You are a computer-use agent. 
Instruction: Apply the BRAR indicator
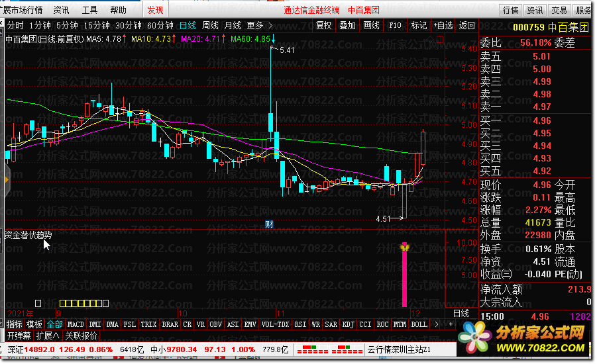[170, 324]
